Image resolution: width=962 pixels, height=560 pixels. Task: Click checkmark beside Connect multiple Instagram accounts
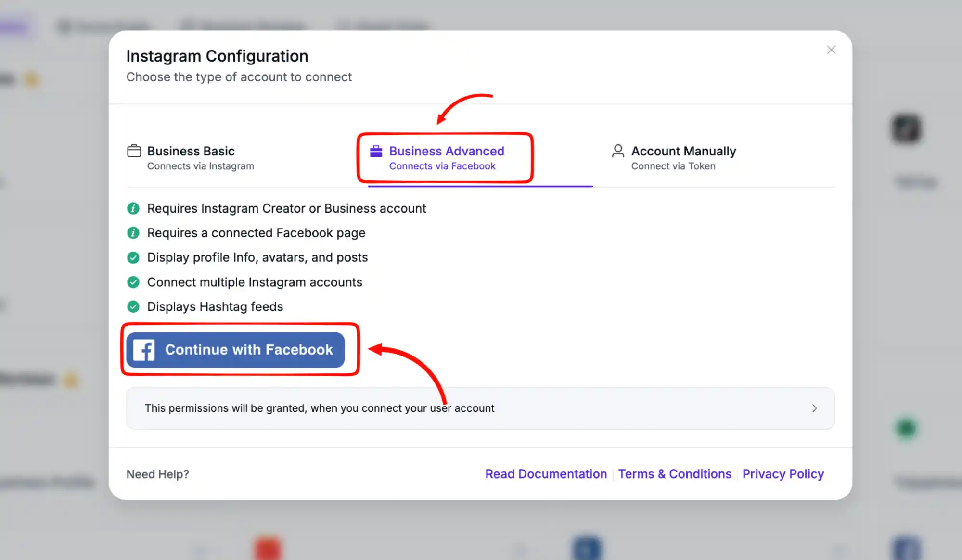click(x=133, y=282)
